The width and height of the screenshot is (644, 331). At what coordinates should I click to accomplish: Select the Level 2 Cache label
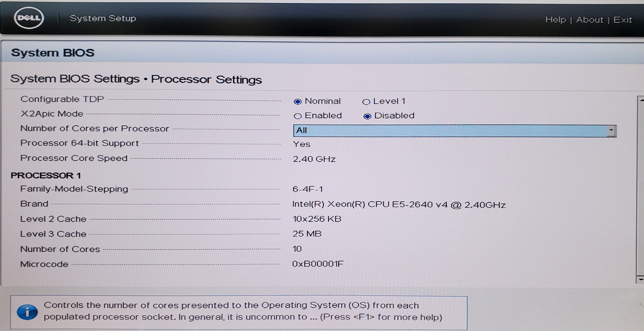[53, 219]
